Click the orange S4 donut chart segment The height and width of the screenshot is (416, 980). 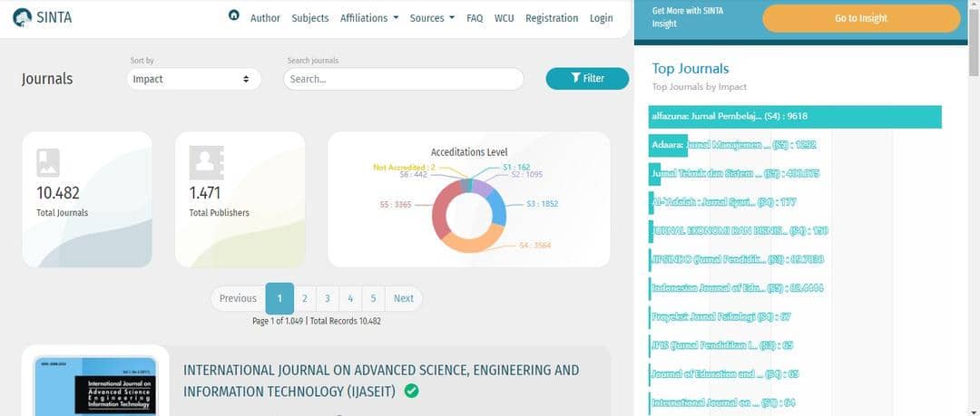coord(472,239)
